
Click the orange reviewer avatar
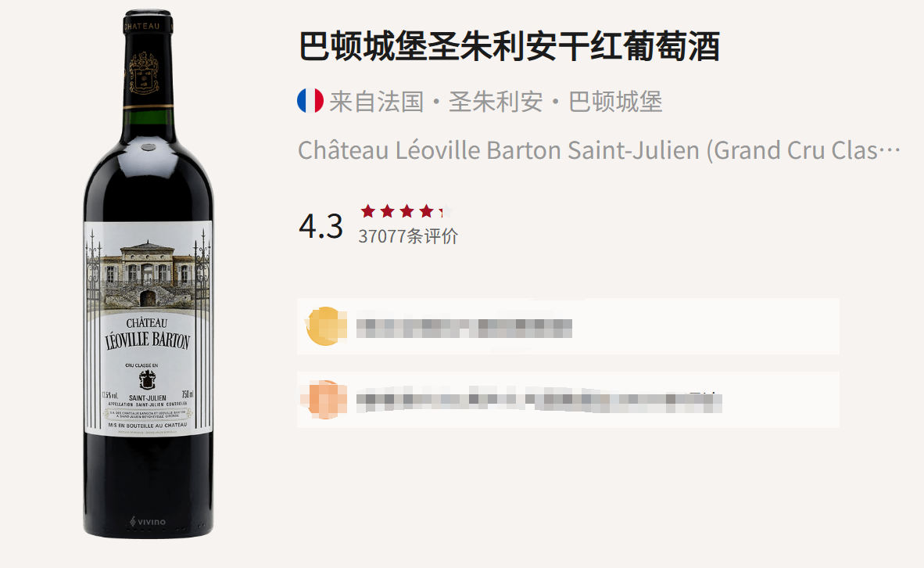point(324,399)
